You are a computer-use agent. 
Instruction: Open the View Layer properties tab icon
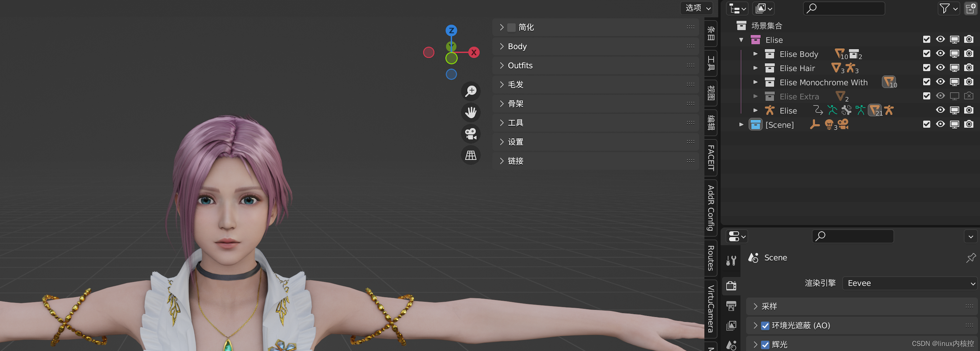pos(731,325)
